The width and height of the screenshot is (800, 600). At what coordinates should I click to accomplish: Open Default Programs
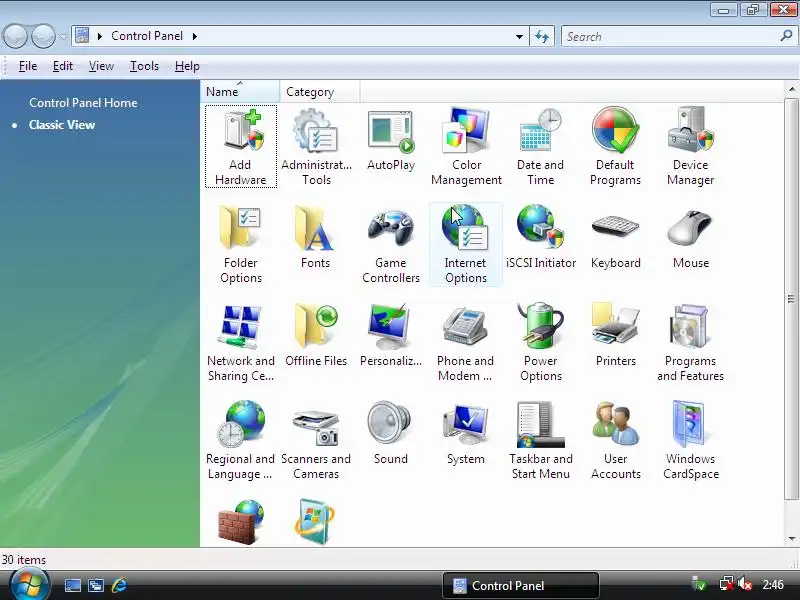[615, 146]
